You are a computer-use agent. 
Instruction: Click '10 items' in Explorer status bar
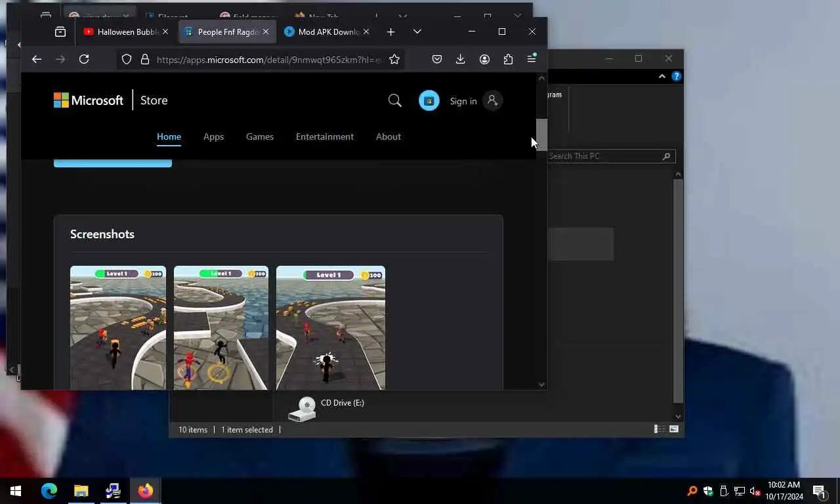point(193,430)
